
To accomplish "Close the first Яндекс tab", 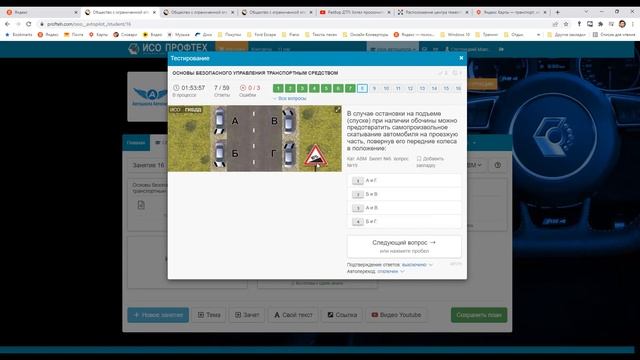I will coord(76,13).
